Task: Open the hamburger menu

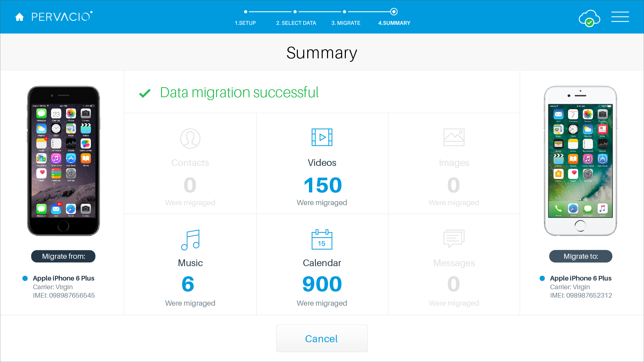Action: pyautogui.click(x=620, y=17)
